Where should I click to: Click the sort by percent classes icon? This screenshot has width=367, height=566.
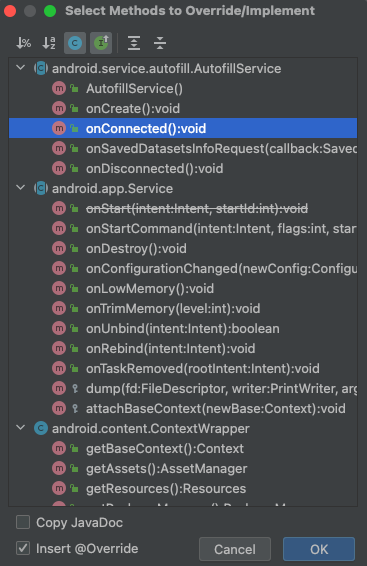23,43
